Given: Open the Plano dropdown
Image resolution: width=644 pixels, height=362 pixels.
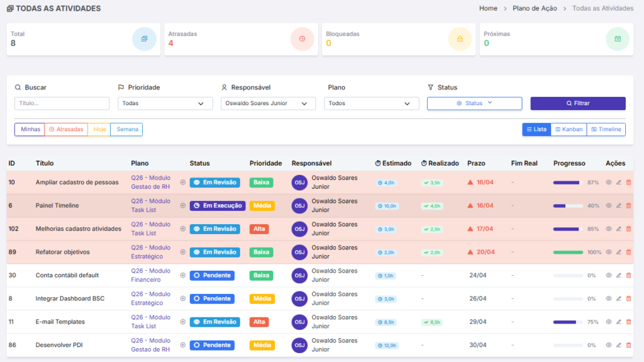Looking at the screenshot, I should [372, 103].
